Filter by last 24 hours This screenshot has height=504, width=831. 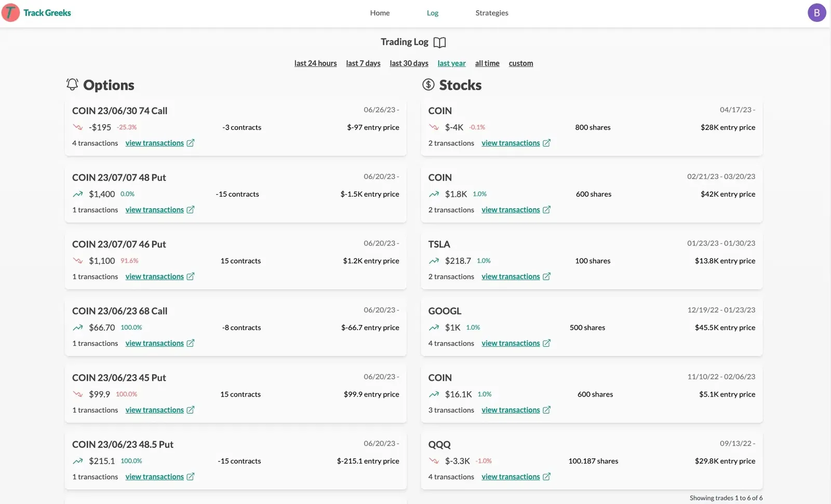point(315,63)
